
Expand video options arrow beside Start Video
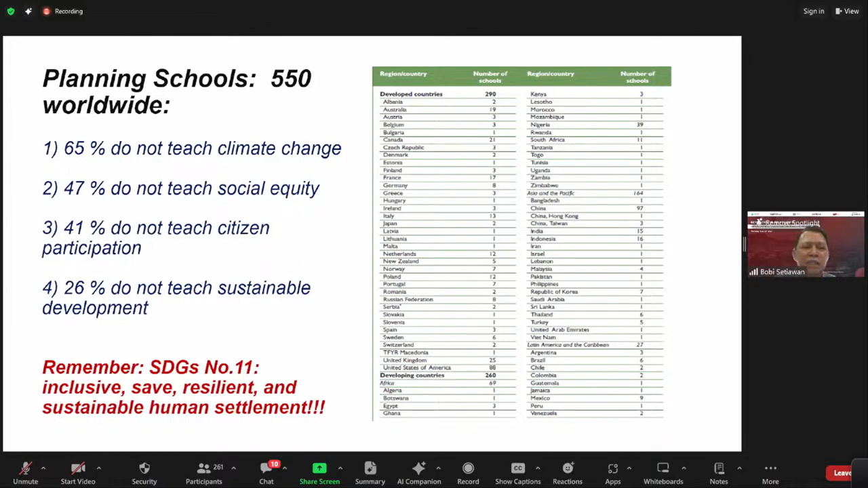coord(99,468)
